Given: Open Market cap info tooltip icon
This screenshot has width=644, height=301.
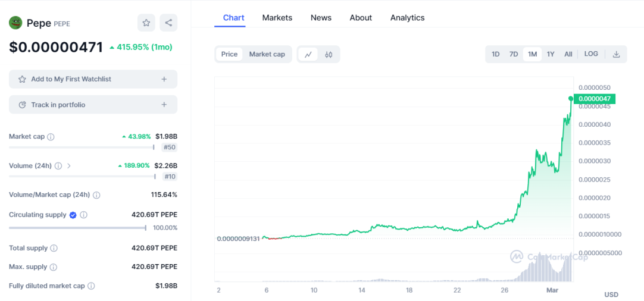Looking at the screenshot, I should coord(51,137).
